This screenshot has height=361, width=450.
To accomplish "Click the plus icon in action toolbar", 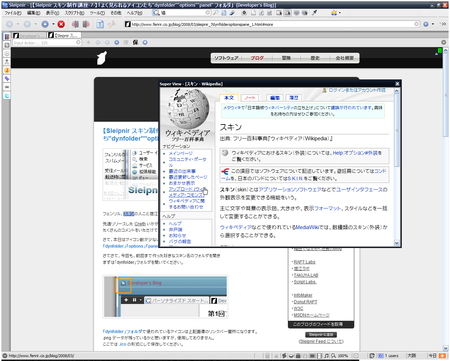I will 88,43.
